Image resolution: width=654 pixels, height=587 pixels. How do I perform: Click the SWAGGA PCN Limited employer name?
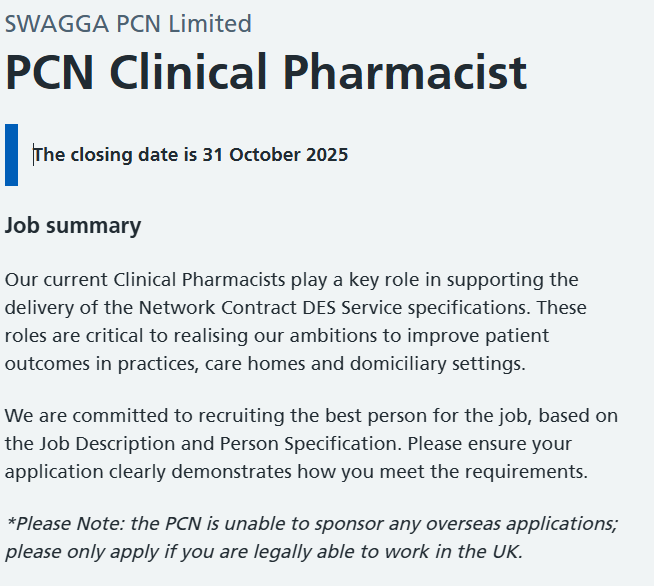[x=128, y=23]
